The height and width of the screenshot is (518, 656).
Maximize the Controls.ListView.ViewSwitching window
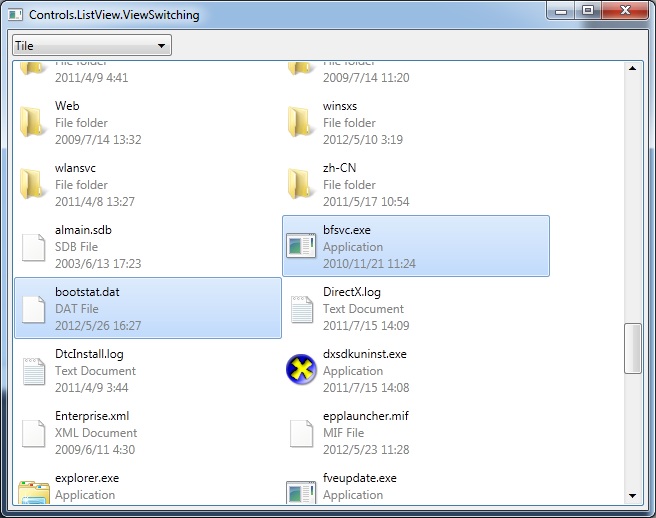pos(588,11)
